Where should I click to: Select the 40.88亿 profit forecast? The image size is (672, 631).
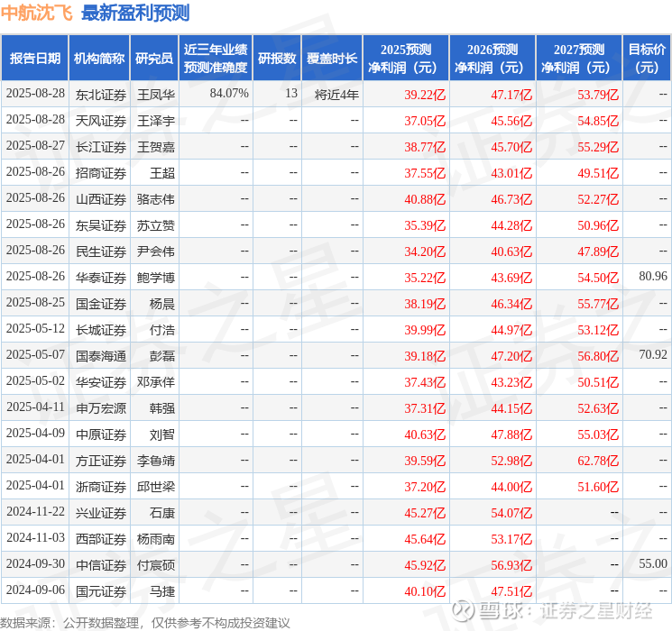pyautogui.click(x=425, y=199)
